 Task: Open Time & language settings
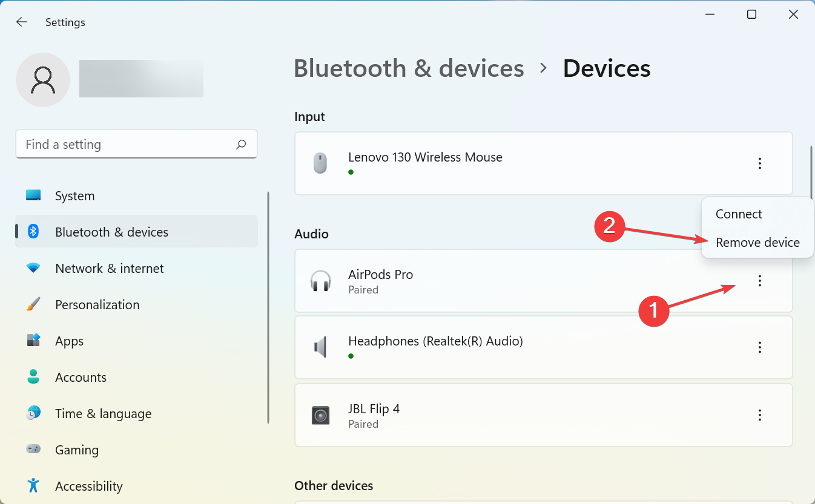(136, 413)
